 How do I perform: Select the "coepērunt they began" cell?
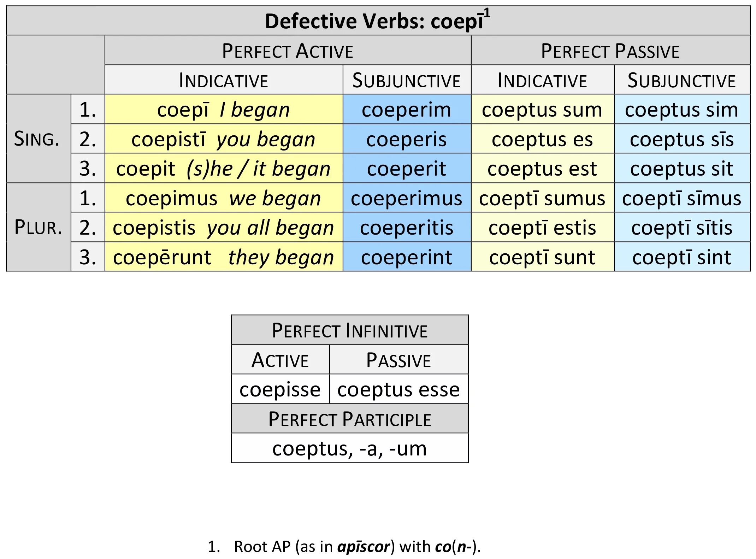tap(223, 257)
